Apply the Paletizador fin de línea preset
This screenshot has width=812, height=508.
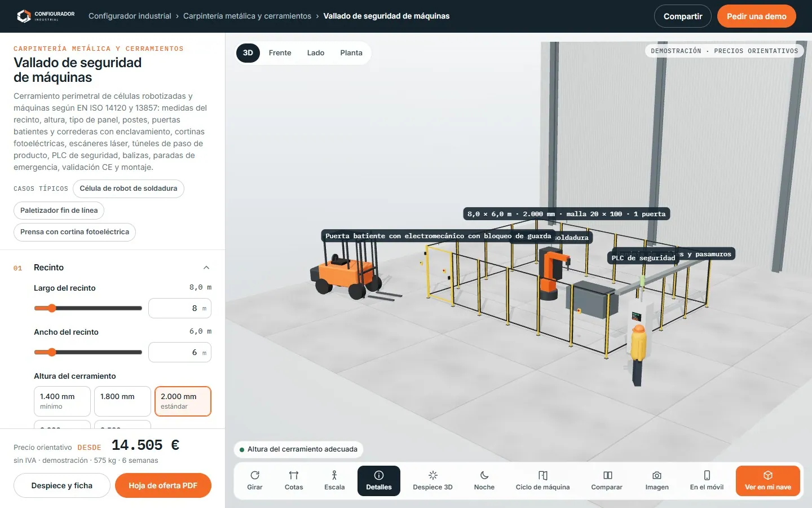pos(59,211)
